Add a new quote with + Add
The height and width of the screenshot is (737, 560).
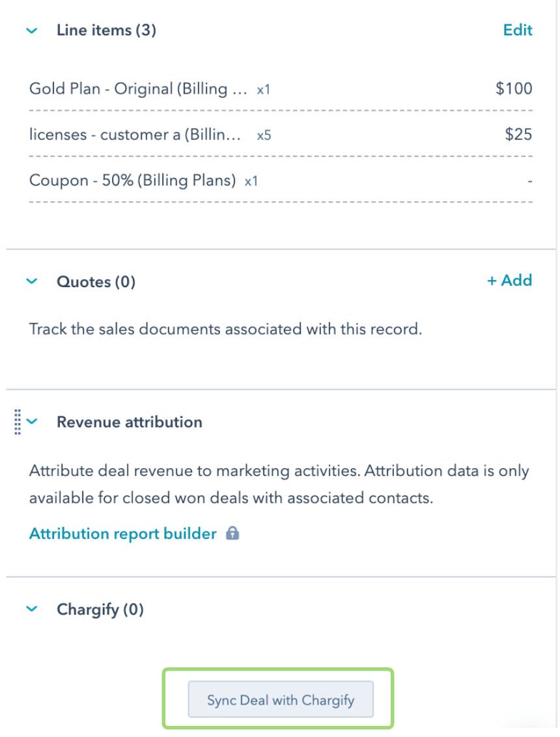pos(509,281)
